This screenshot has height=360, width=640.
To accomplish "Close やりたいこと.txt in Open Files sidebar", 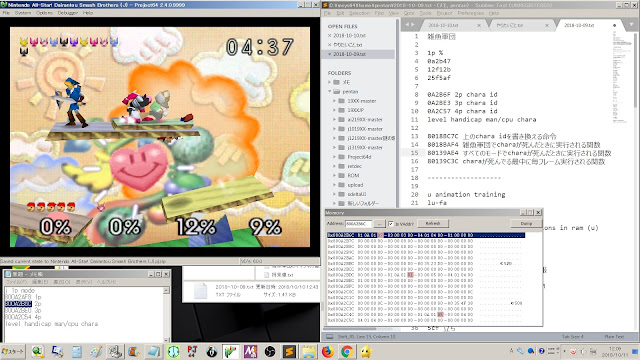I will (x=329, y=44).
